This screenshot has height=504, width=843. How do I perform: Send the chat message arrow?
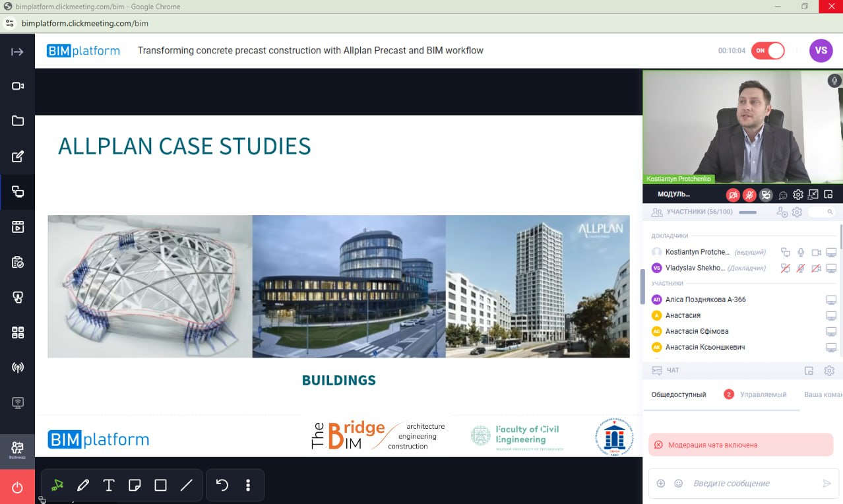tap(827, 484)
